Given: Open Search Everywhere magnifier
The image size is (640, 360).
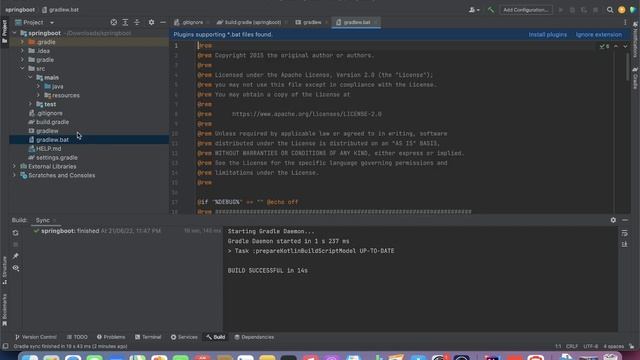Looking at the screenshot, I should pos(610,10).
